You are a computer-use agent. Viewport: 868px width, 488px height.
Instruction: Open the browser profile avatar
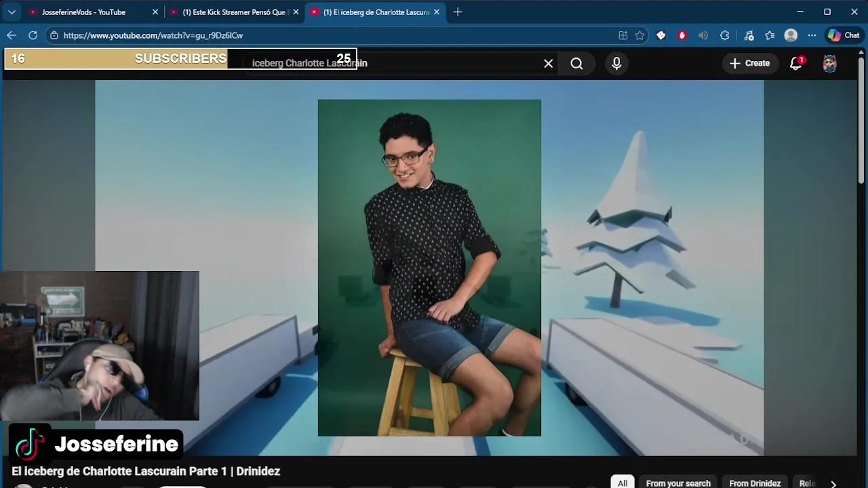tap(791, 35)
